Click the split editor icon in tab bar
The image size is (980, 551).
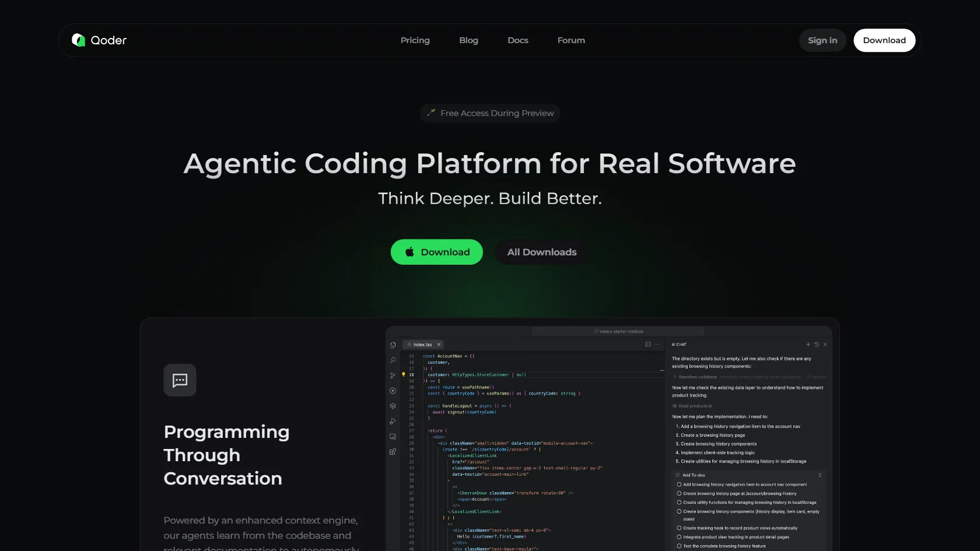point(647,345)
